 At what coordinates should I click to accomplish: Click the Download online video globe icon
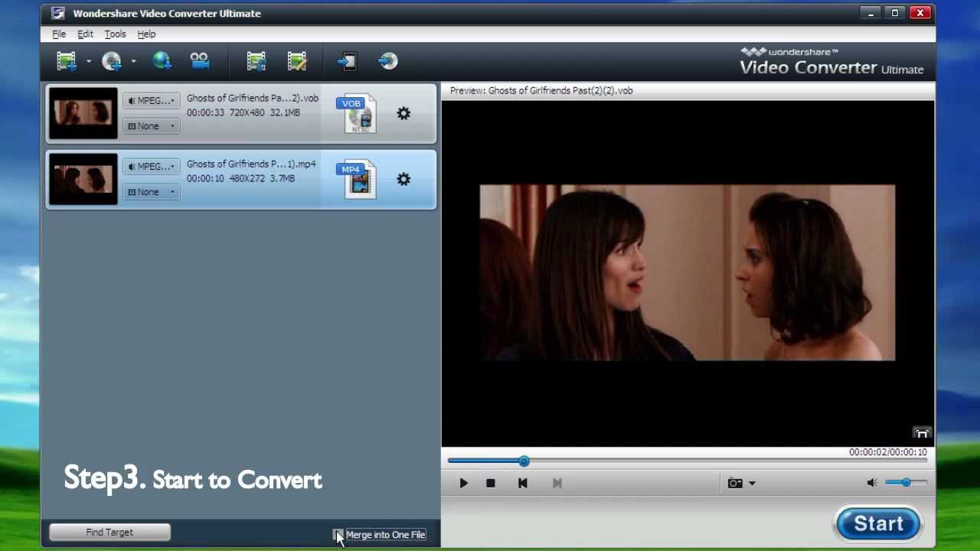pos(162,60)
